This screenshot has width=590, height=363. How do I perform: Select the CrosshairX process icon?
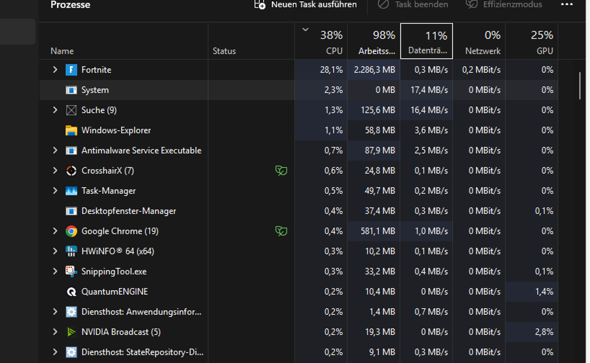pyautogui.click(x=71, y=170)
